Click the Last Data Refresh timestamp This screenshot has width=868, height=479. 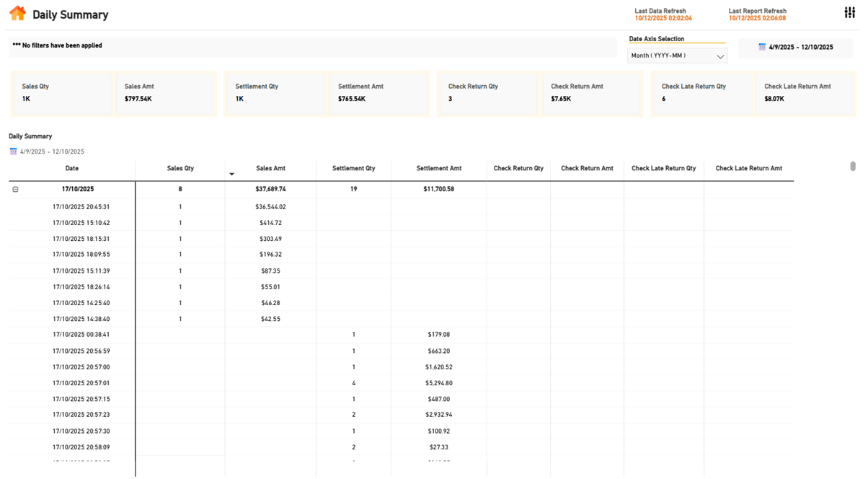point(663,18)
